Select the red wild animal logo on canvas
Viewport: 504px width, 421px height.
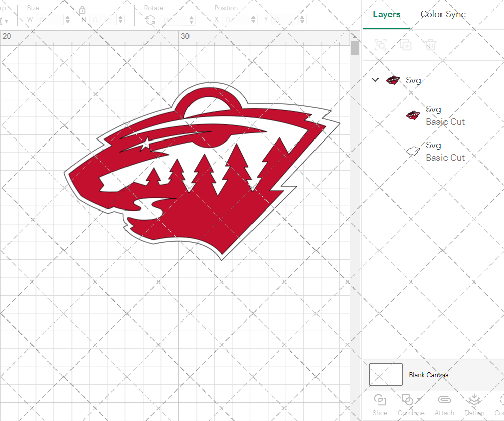202,172
